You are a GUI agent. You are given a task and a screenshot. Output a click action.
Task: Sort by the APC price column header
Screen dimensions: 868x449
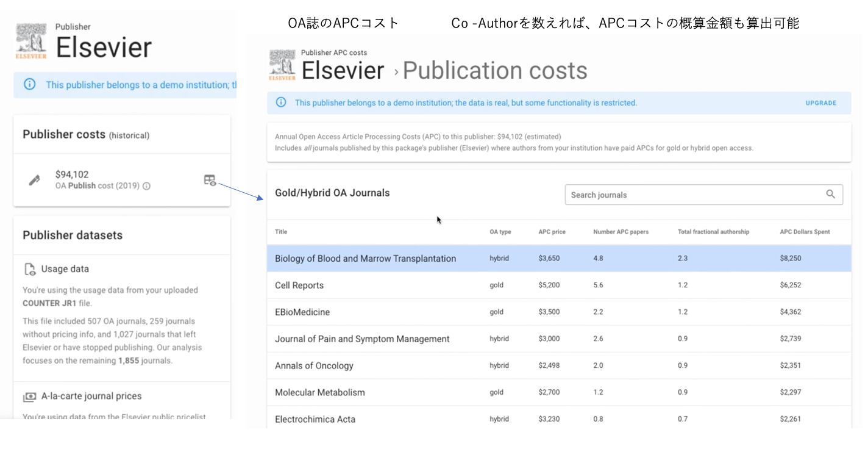tap(552, 232)
